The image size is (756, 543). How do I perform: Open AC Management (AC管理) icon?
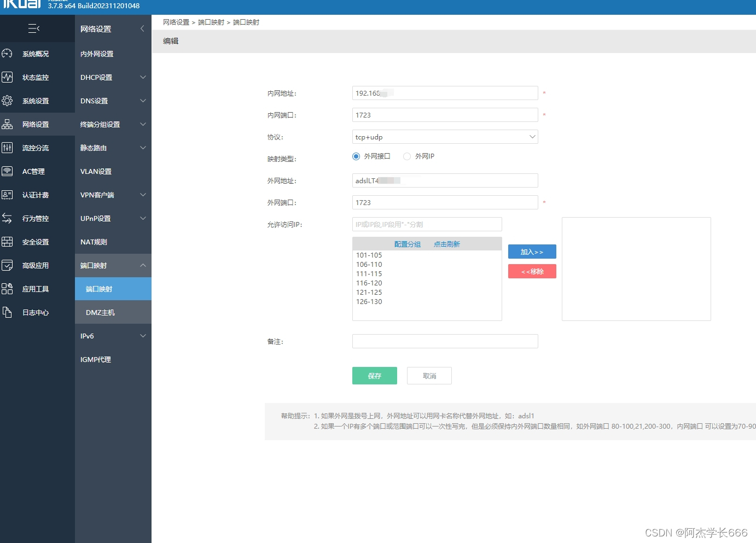[7, 171]
